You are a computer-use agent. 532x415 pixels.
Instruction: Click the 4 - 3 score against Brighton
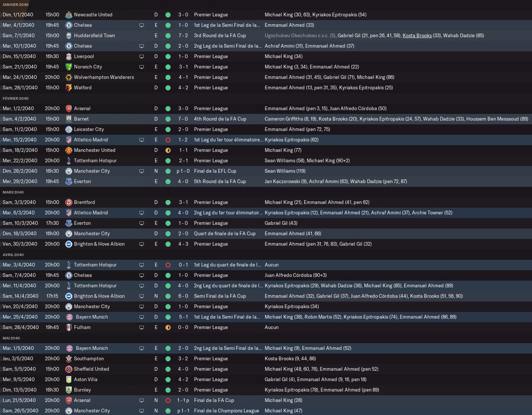click(x=183, y=244)
